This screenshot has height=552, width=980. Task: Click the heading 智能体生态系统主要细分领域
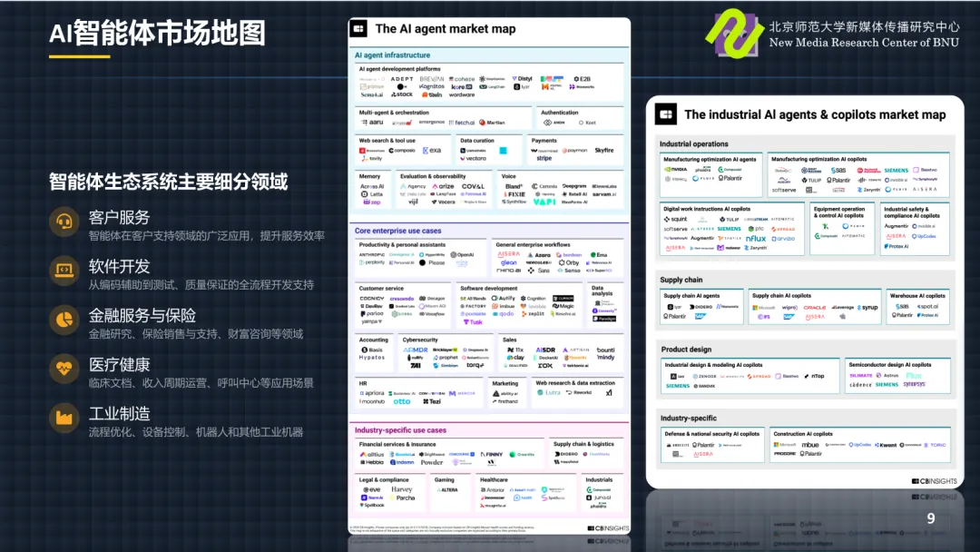(168, 182)
